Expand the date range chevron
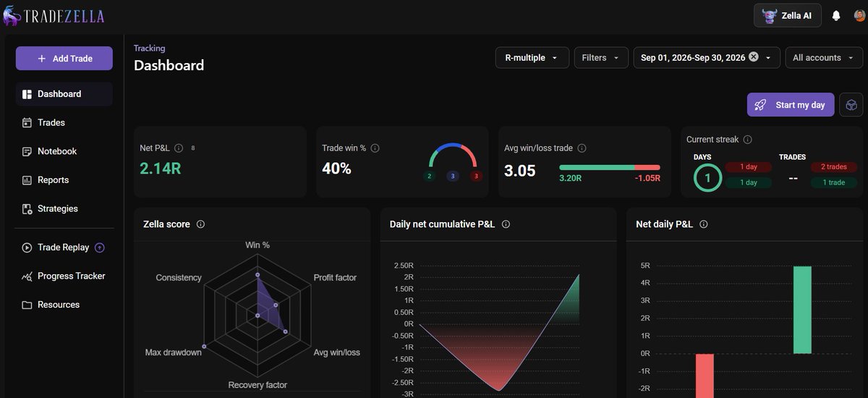868x398 pixels. [768, 58]
